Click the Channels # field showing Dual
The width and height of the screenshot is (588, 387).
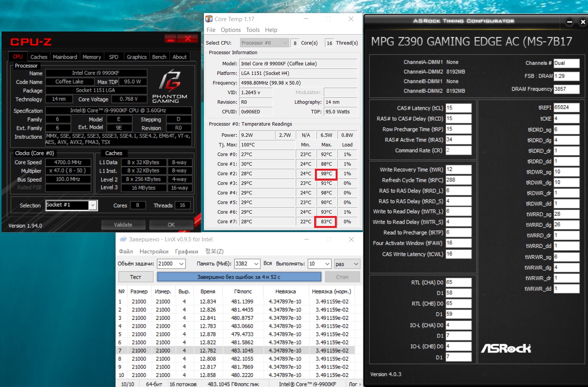[566, 63]
